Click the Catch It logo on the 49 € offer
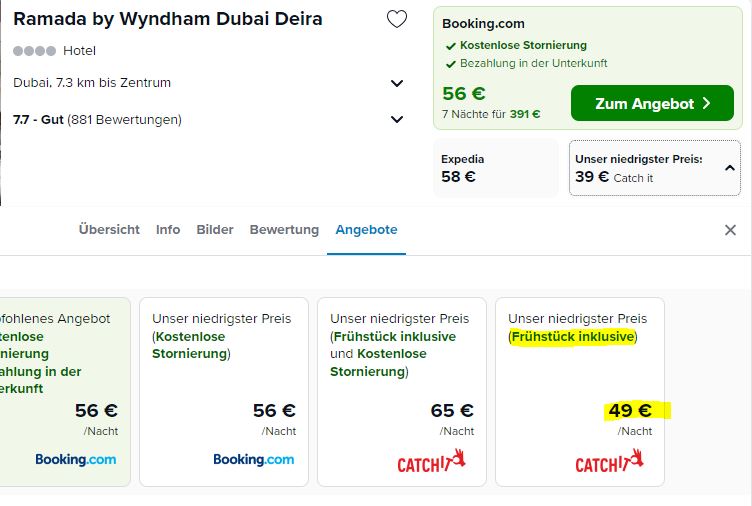 point(609,461)
